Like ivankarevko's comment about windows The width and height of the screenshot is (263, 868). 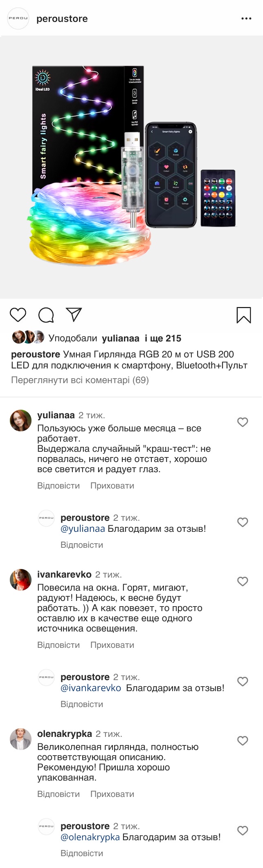243,581
